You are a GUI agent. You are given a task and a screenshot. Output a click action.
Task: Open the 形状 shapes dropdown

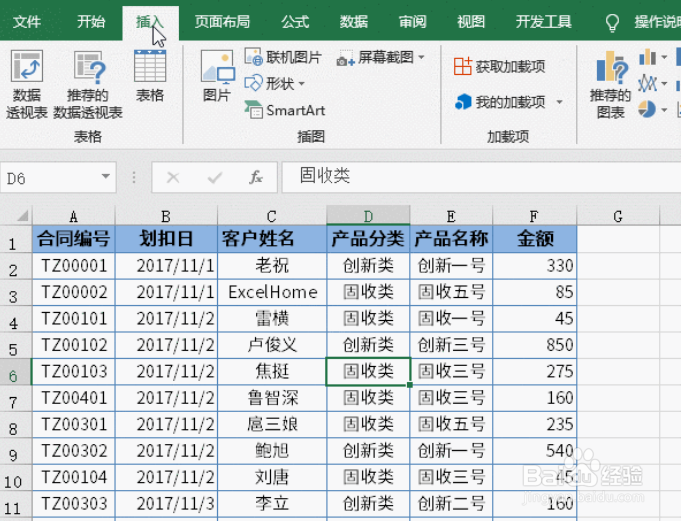[x=274, y=83]
